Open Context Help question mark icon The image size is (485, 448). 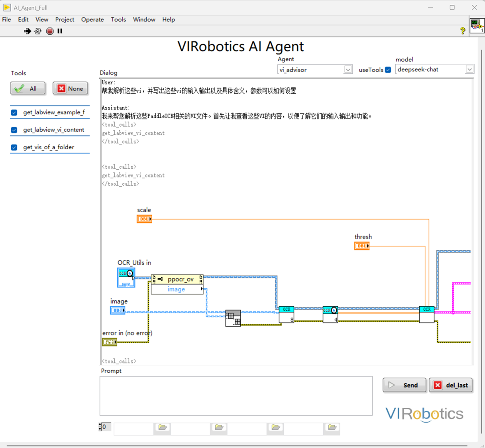coord(462,31)
